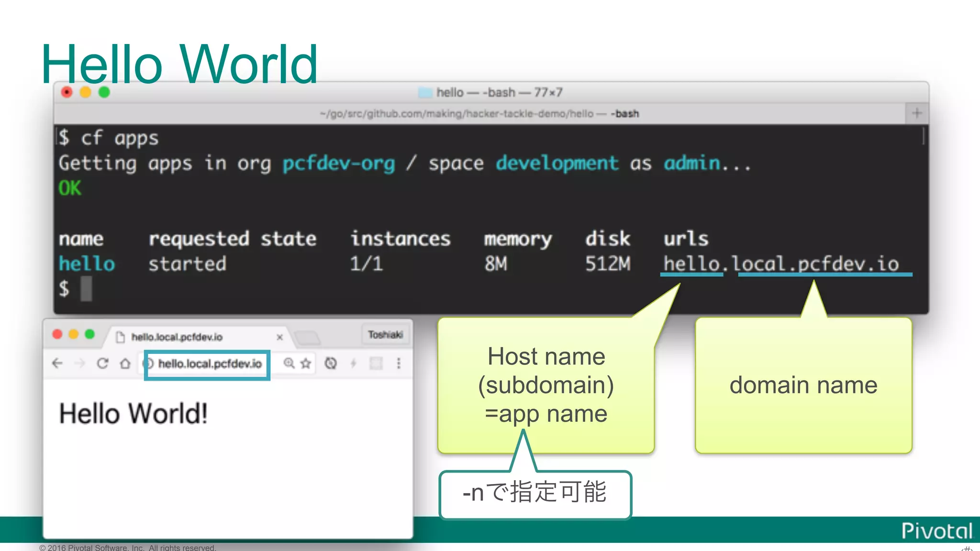Click the circular extension icon in browser toolbar
This screenshot has height=551, width=980.
(x=331, y=364)
